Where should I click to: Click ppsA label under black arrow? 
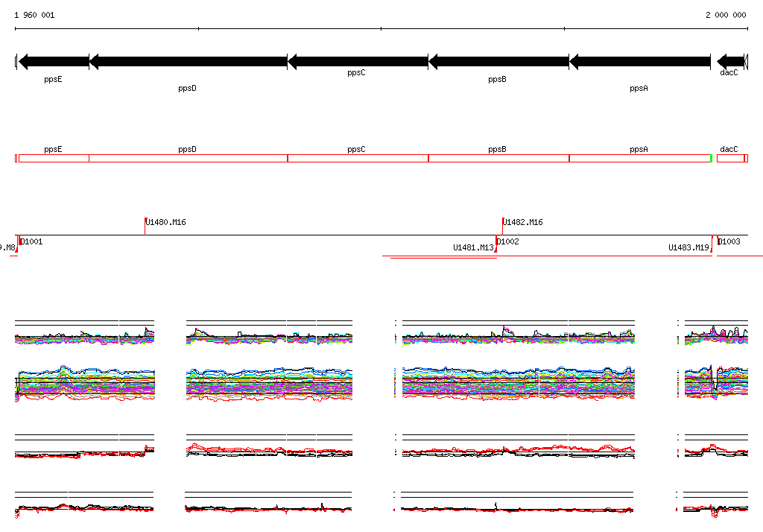coord(639,88)
